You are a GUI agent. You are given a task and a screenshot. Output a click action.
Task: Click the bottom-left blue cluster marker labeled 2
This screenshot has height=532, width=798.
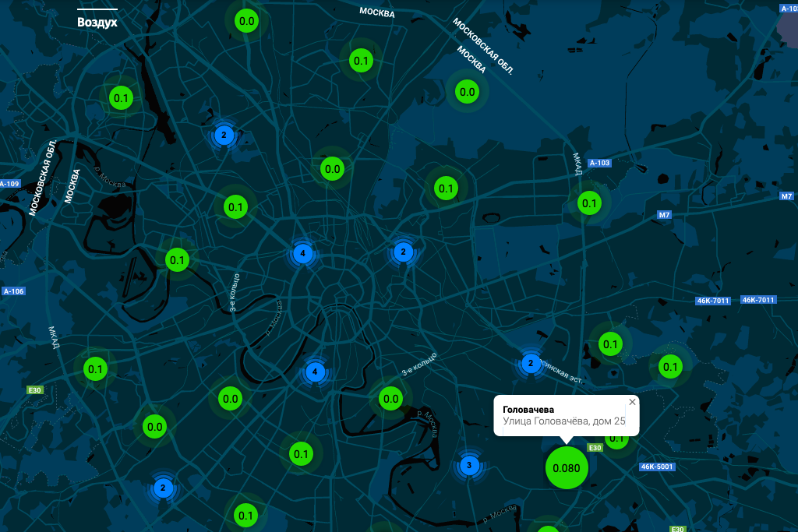click(x=163, y=488)
